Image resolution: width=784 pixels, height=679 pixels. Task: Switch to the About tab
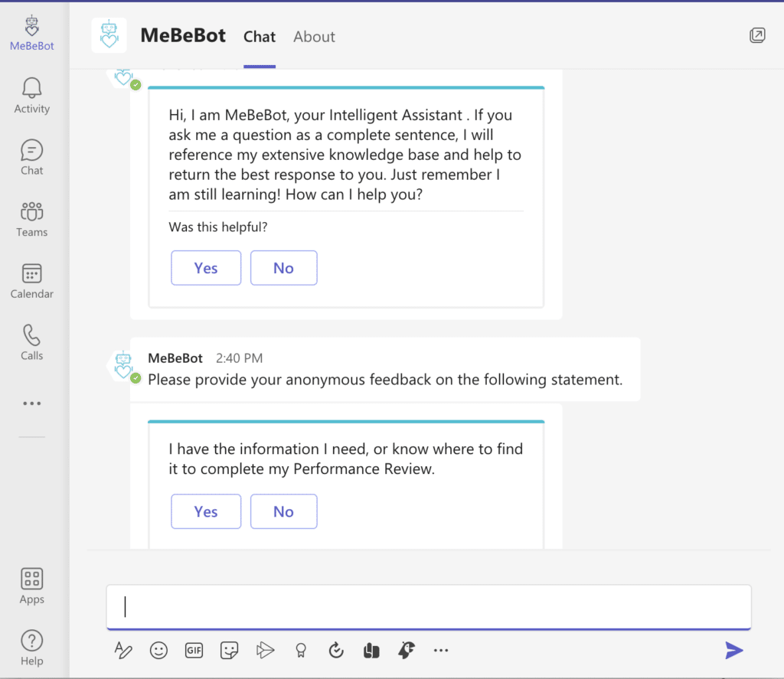pyautogui.click(x=314, y=37)
